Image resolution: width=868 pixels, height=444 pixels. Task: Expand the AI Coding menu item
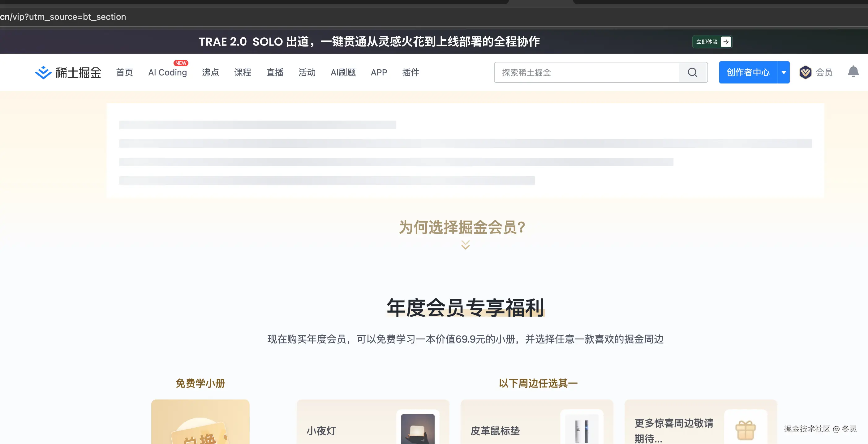pos(167,72)
